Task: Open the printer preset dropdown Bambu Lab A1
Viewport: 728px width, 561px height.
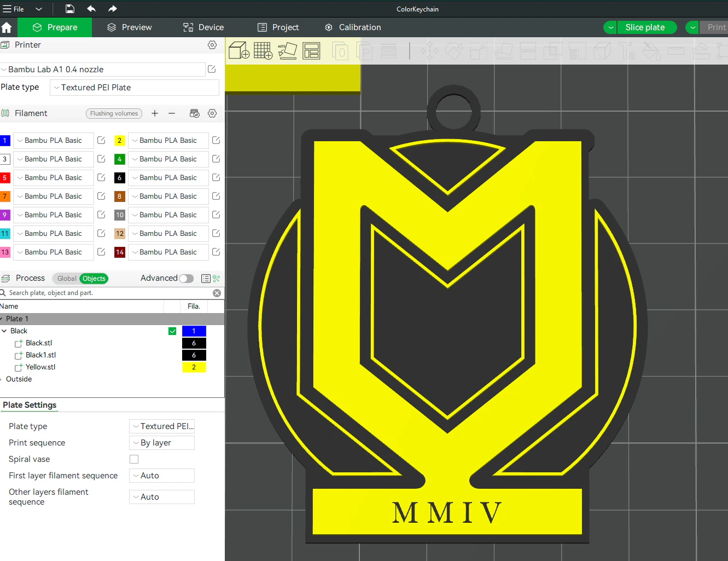Action: [x=103, y=70]
